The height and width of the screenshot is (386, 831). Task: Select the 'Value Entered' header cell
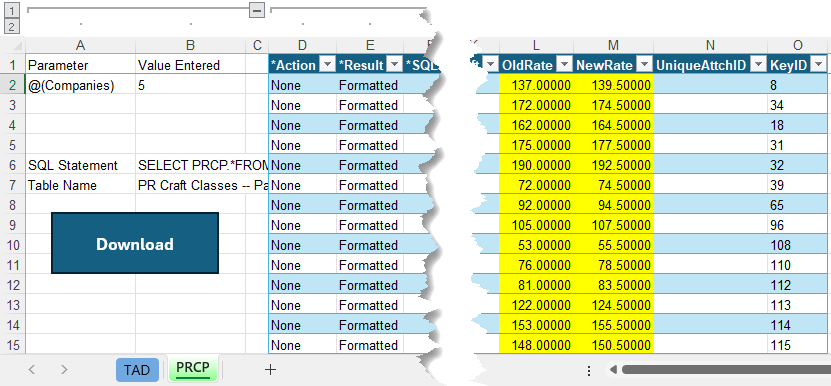pos(191,65)
